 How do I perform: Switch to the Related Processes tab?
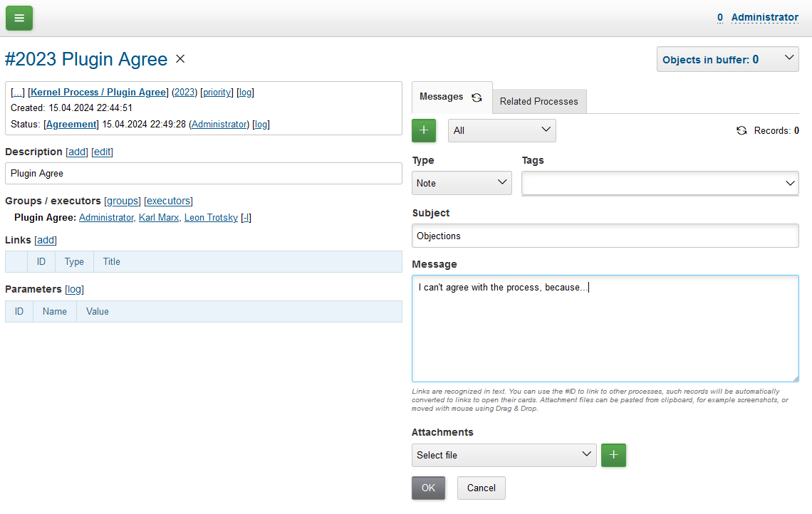point(538,101)
